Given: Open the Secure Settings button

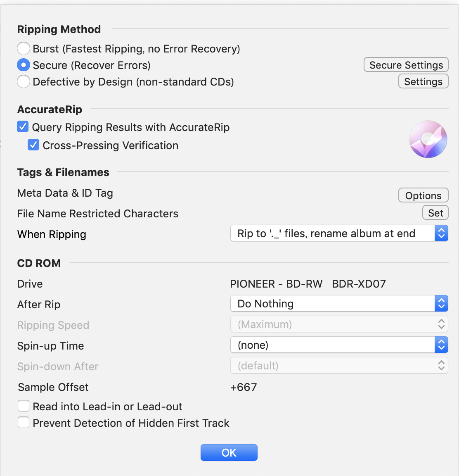Looking at the screenshot, I should 406,64.
